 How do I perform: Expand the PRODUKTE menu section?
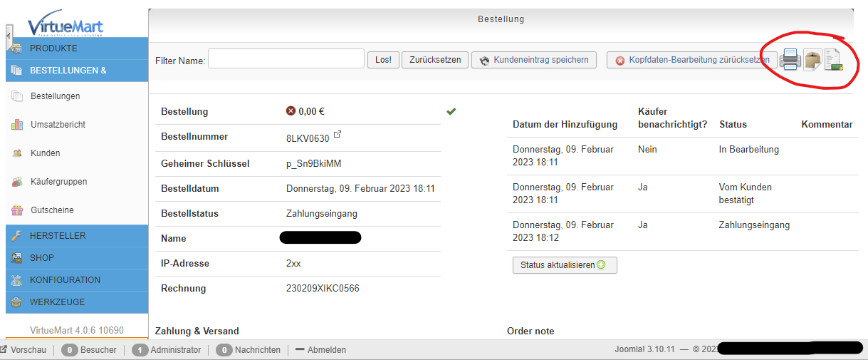coord(53,48)
